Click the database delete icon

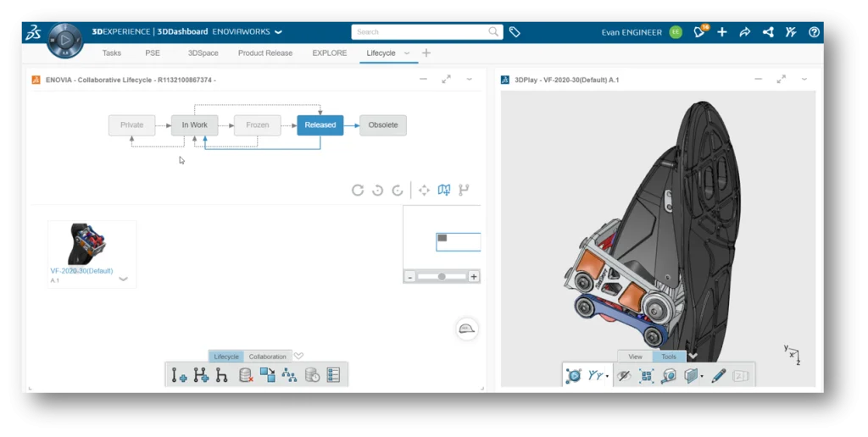pyautogui.click(x=246, y=374)
